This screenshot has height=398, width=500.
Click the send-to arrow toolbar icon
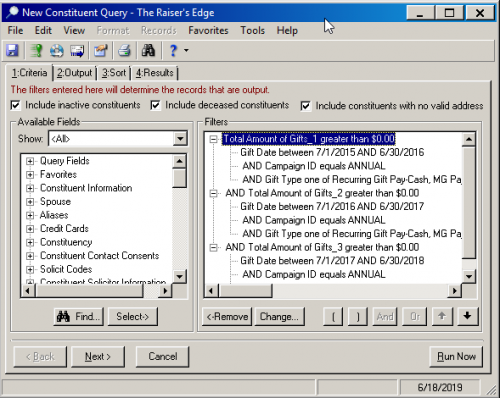click(x=77, y=51)
